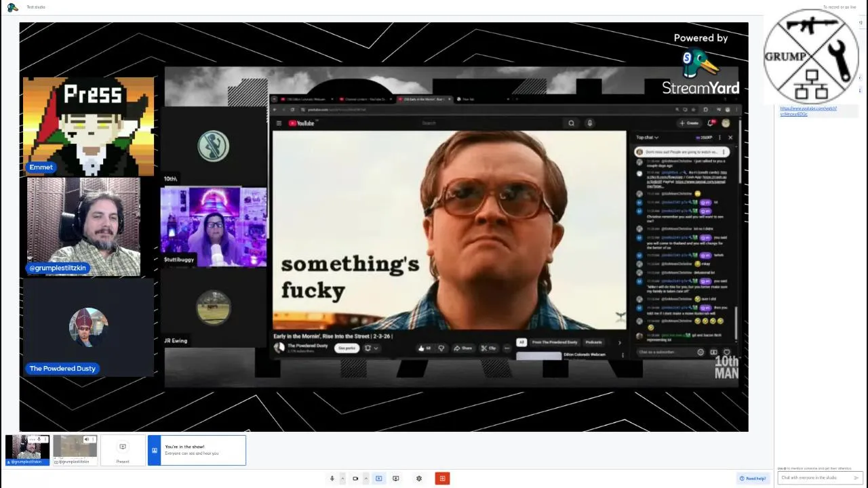
Task: Mute the microphone in the studio toolbar
Action: coord(332,479)
